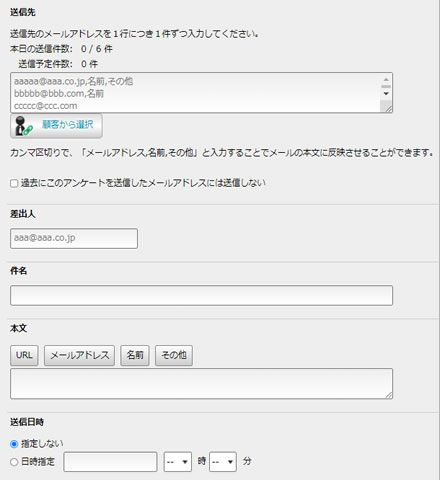
Task: Insert メールアドレス tag into body
Action: (x=79, y=355)
